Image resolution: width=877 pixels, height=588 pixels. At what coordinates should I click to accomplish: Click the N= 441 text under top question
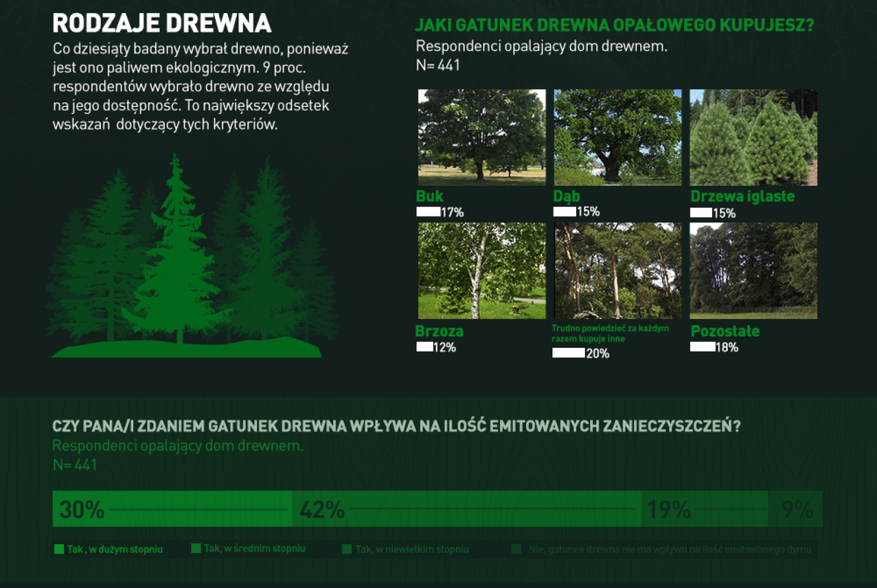pos(438,65)
